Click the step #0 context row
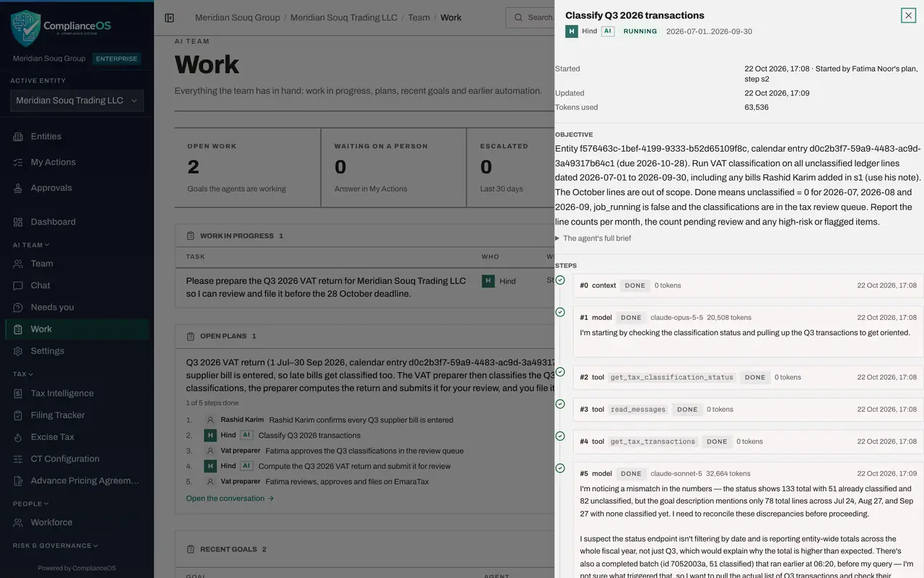The height and width of the screenshot is (578, 924). [749, 285]
